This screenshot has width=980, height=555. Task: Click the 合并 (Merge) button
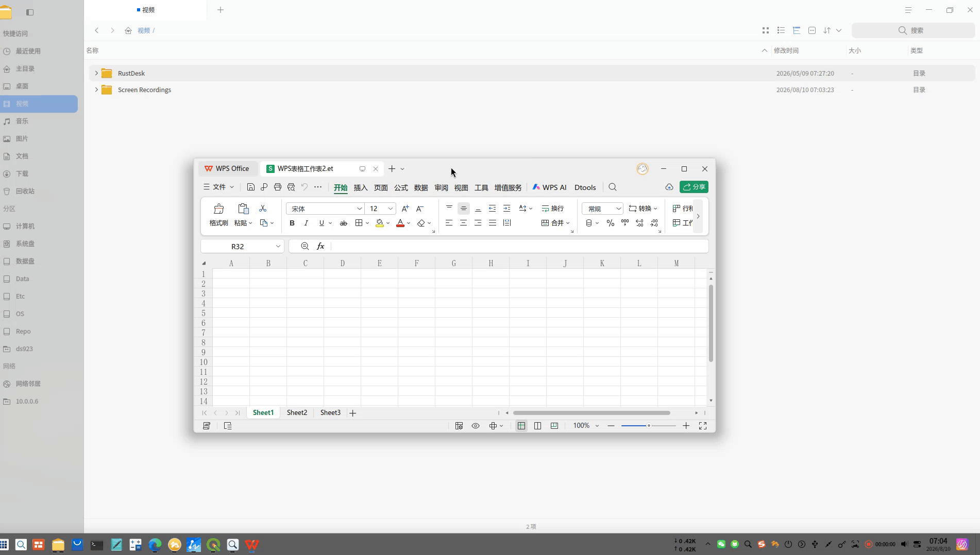(x=555, y=223)
